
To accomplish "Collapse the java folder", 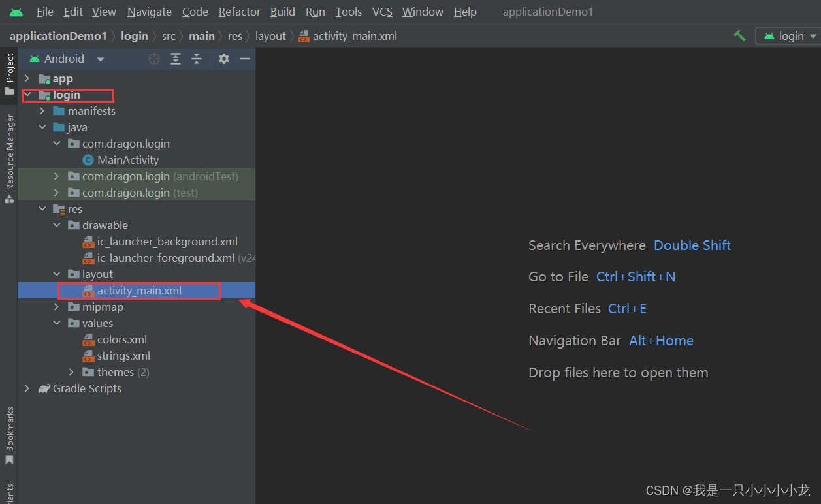I will tap(42, 127).
